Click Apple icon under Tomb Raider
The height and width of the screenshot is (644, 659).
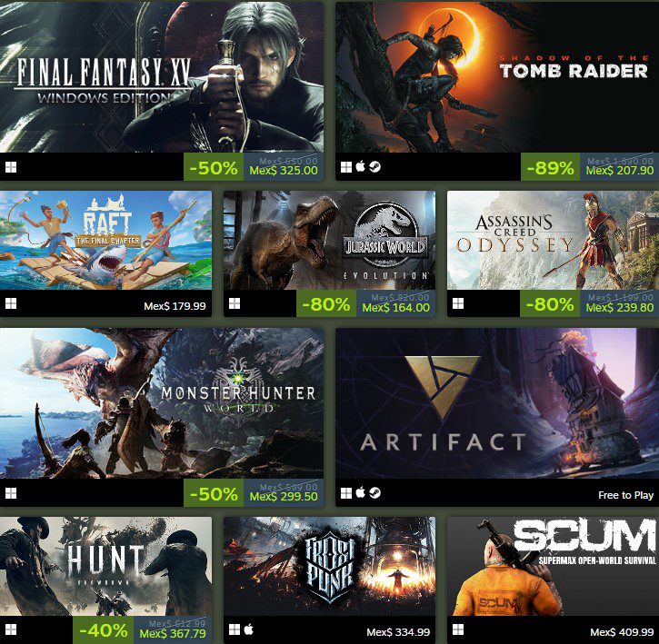pos(360,167)
